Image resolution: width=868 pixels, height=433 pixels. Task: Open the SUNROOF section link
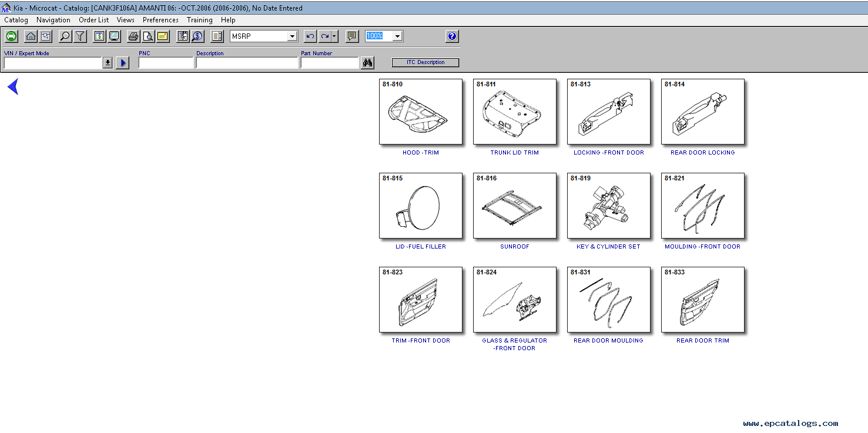click(x=514, y=247)
